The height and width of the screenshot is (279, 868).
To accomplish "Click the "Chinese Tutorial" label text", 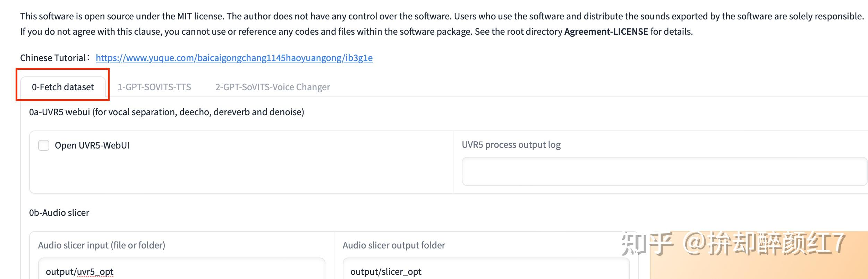I will coord(53,58).
